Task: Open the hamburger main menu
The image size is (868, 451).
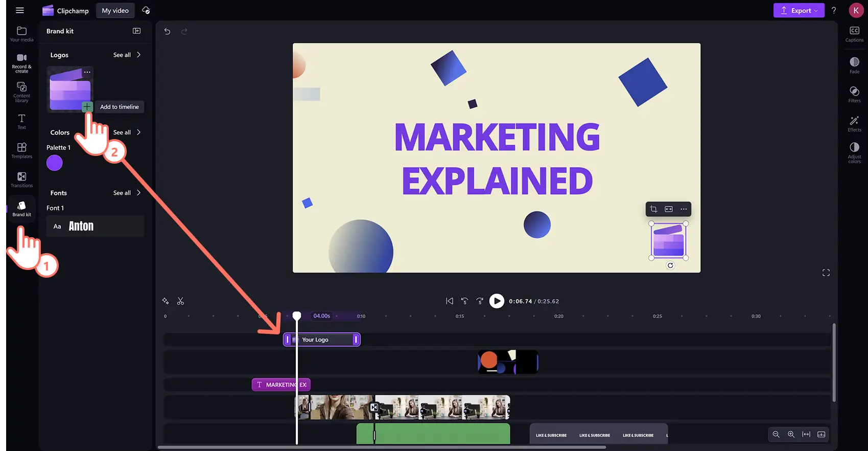Action: tap(20, 10)
